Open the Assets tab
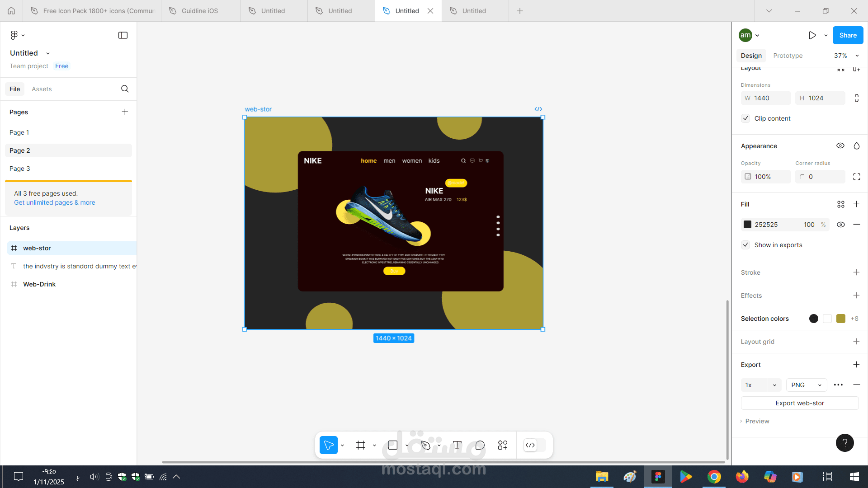This screenshot has height=488, width=868. coord(42,89)
